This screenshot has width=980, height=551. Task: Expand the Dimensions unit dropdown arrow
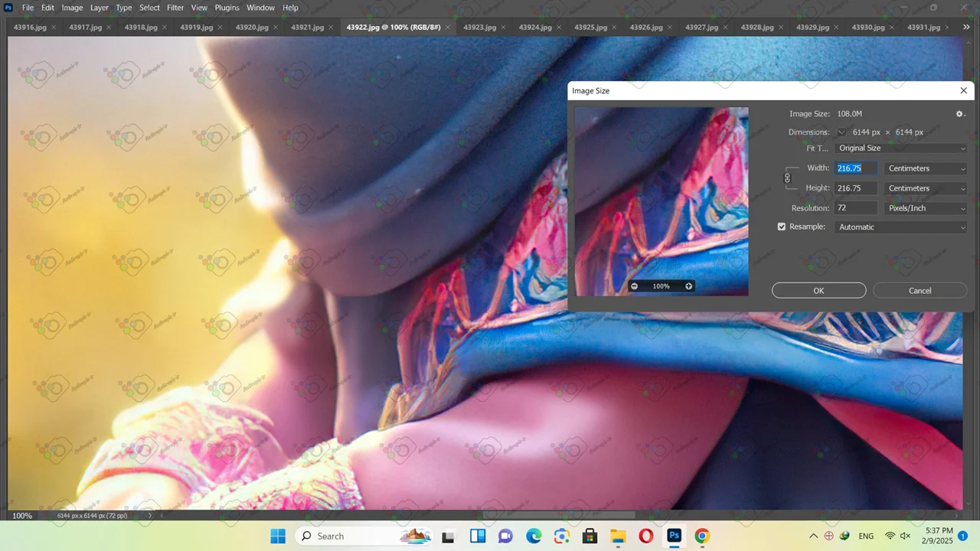[842, 132]
